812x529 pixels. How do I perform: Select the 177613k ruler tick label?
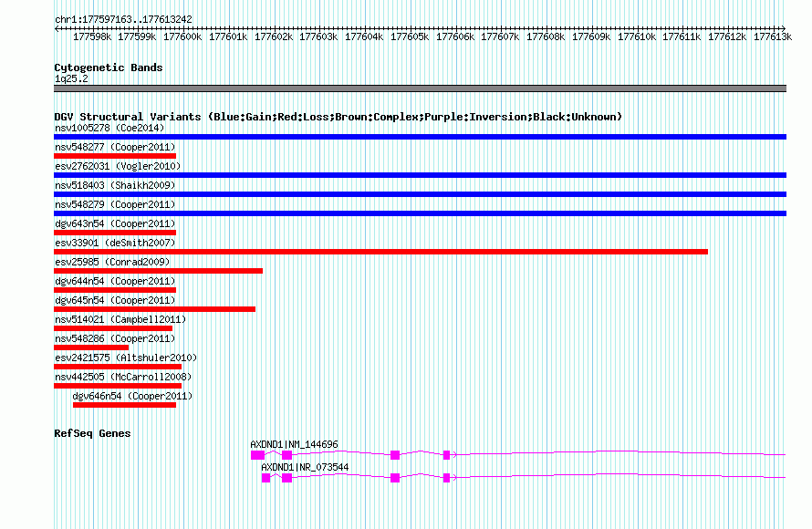pyautogui.click(x=773, y=36)
